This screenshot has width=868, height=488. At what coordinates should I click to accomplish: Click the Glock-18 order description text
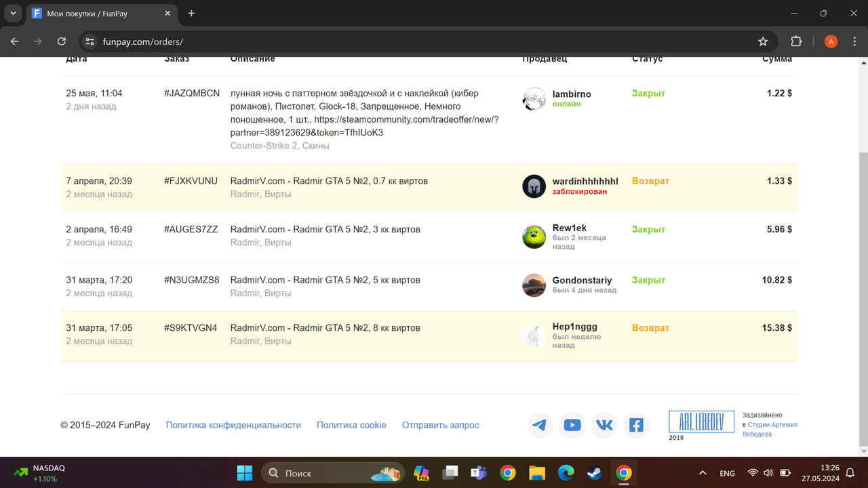coord(365,113)
